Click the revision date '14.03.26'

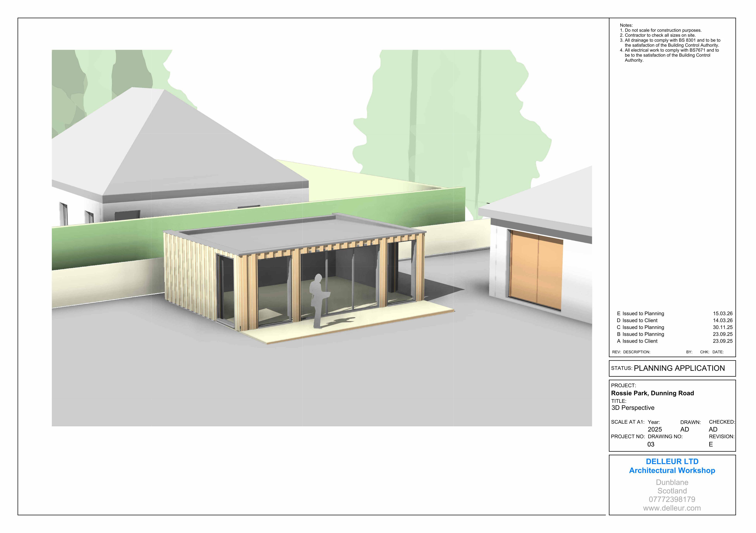(723, 320)
